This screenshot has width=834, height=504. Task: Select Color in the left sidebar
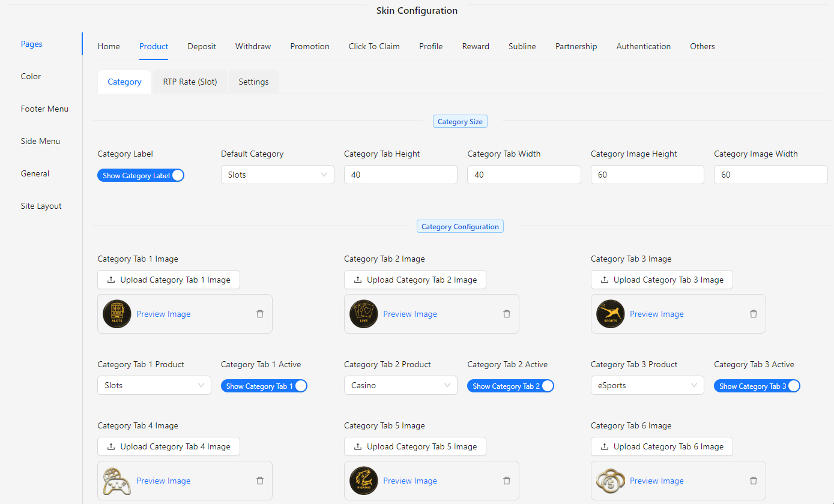pos(31,76)
